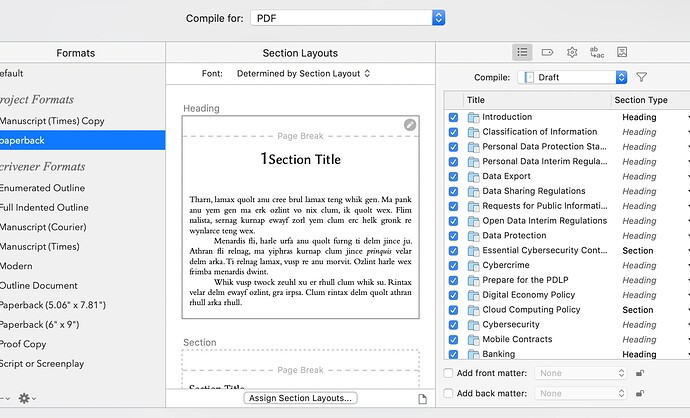The height and width of the screenshot is (418, 690).
Task: Open the back matter None dropdown
Action: click(x=580, y=393)
